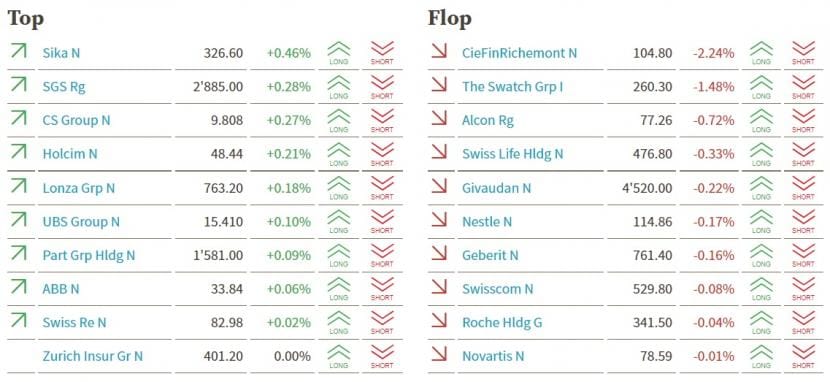Select the LONG icon for Givaudan N
The width and height of the screenshot is (830, 382).
(x=761, y=188)
